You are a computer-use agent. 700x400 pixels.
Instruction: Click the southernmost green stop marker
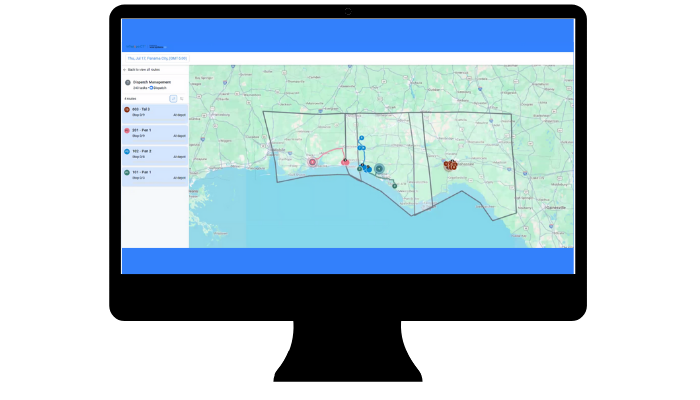click(395, 186)
